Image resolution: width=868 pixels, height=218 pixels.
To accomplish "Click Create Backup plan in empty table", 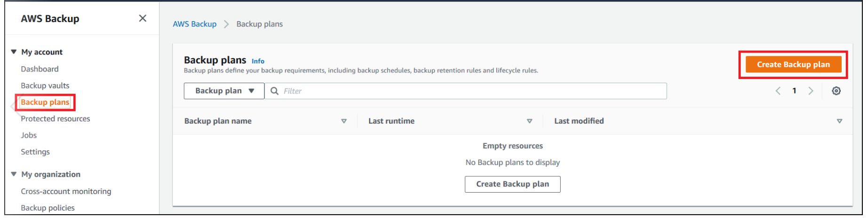I will 512,184.
